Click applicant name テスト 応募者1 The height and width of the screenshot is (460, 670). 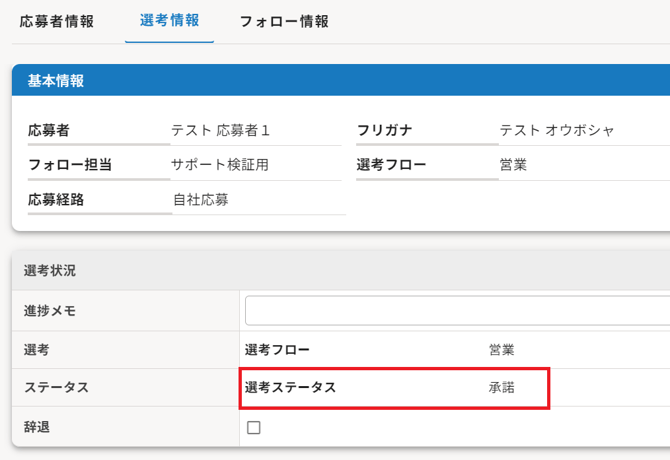pyautogui.click(x=220, y=130)
